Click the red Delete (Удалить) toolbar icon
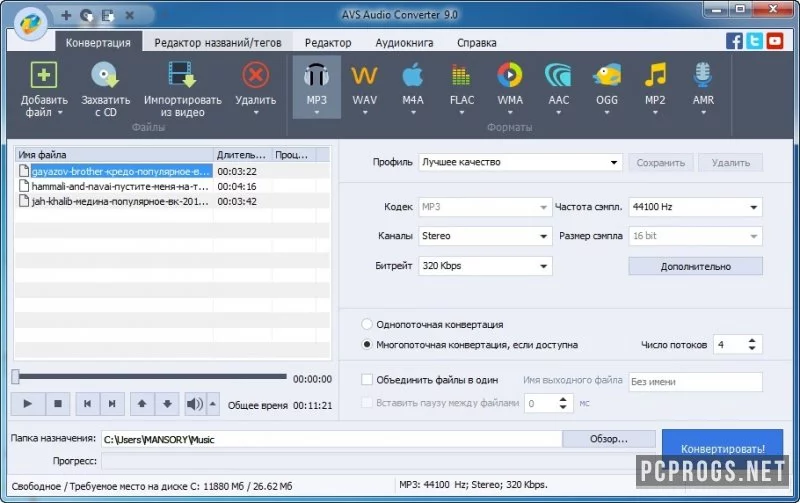This screenshot has width=800, height=503. [256, 76]
